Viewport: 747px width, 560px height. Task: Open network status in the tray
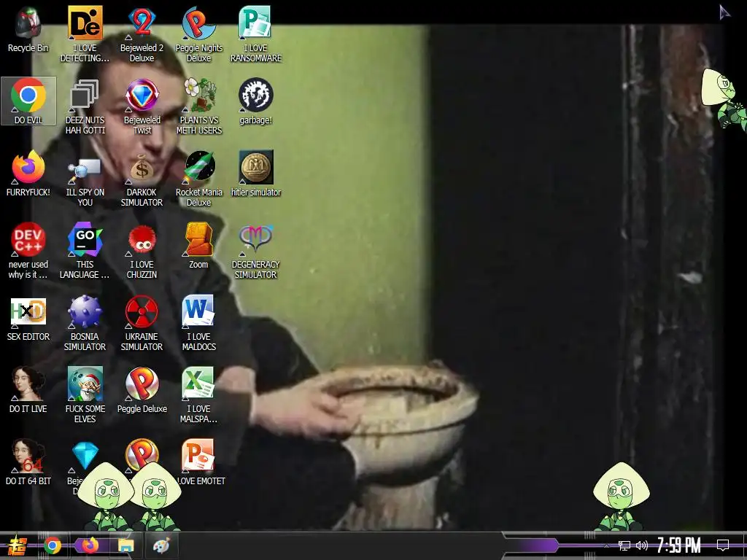pos(624,545)
